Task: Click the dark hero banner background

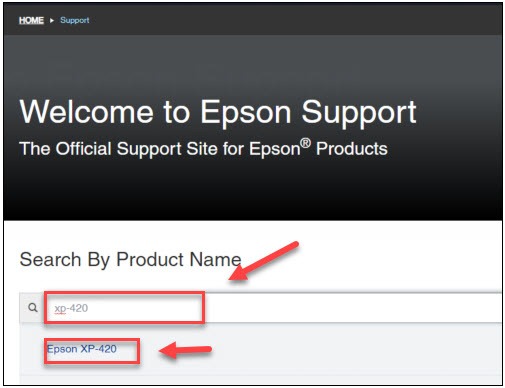Action: tap(253, 190)
